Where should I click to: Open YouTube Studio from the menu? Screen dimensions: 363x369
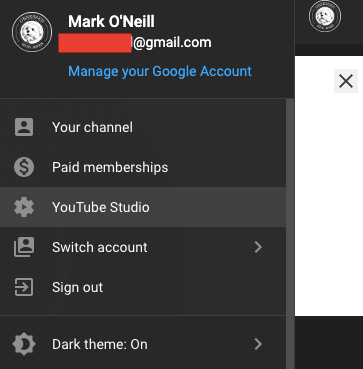143,207
